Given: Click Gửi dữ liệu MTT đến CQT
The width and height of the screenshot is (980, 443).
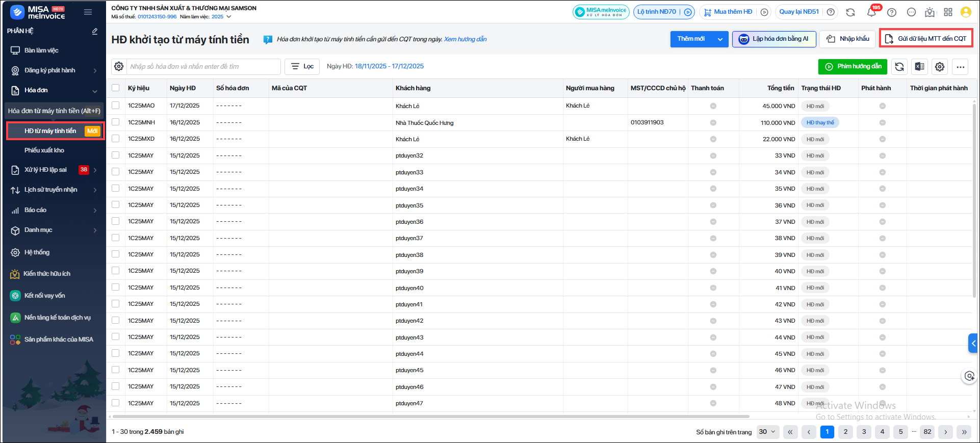Looking at the screenshot, I should [x=926, y=39].
